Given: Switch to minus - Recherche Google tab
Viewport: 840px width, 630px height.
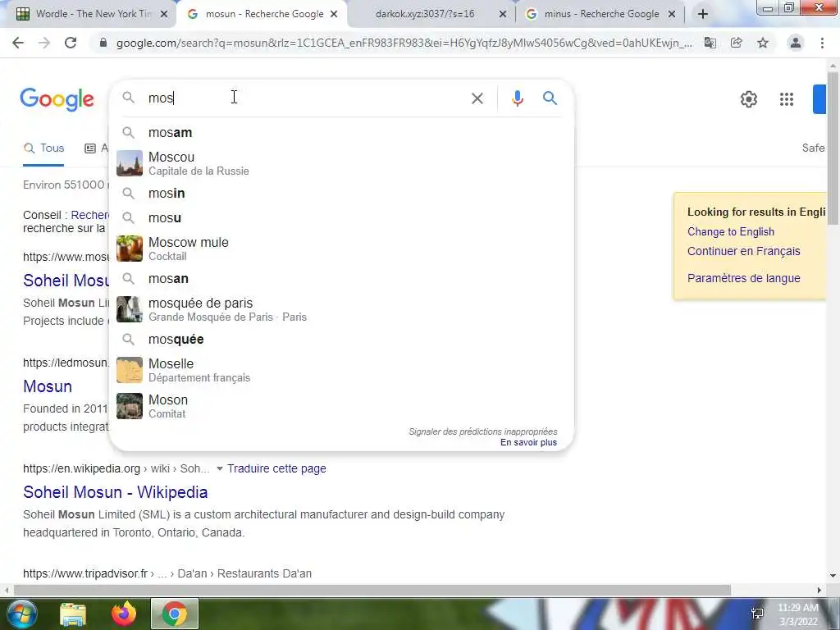Looking at the screenshot, I should click(x=601, y=14).
